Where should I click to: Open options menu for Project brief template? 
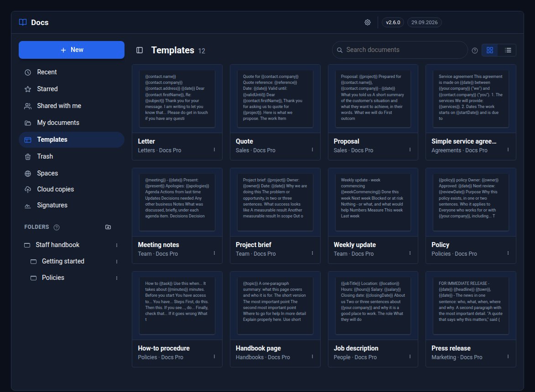coord(312,253)
